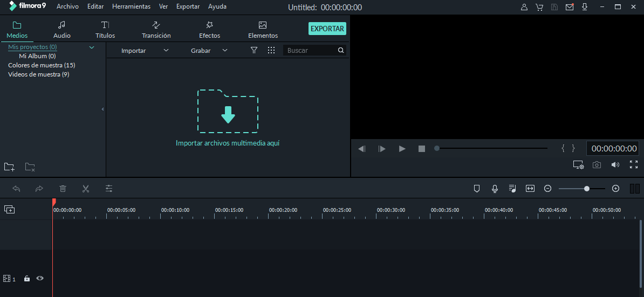Open the Efectos tab
The height and width of the screenshot is (297, 644).
(x=209, y=30)
